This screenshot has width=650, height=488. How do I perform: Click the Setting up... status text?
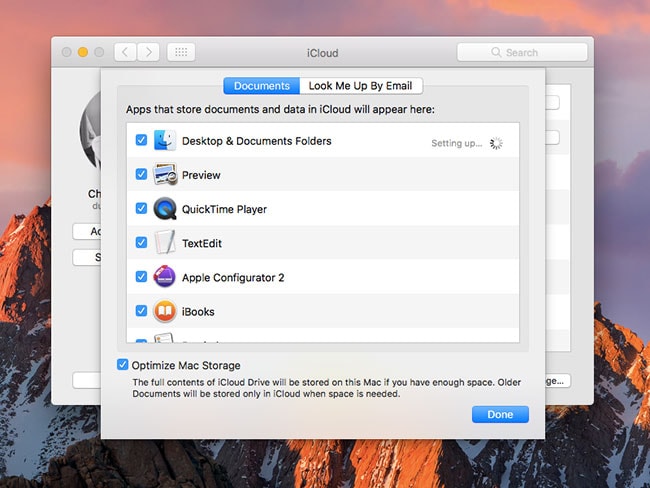tap(456, 143)
